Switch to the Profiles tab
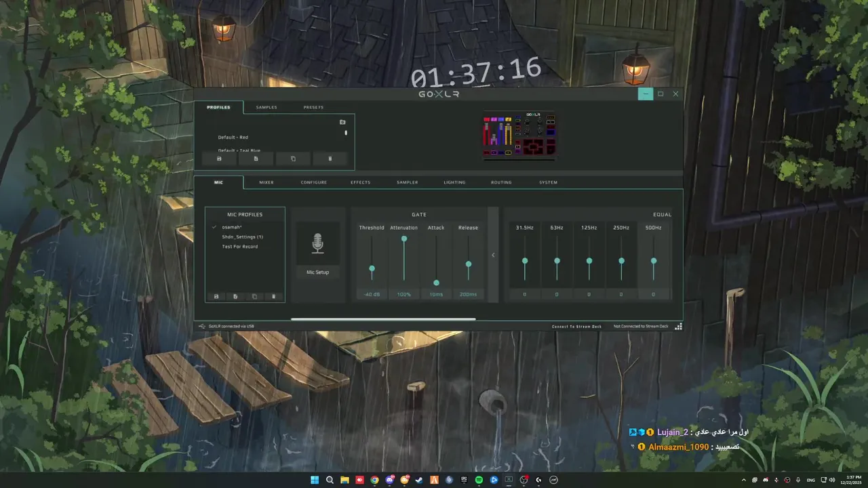The image size is (868, 488). pyautogui.click(x=218, y=107)
